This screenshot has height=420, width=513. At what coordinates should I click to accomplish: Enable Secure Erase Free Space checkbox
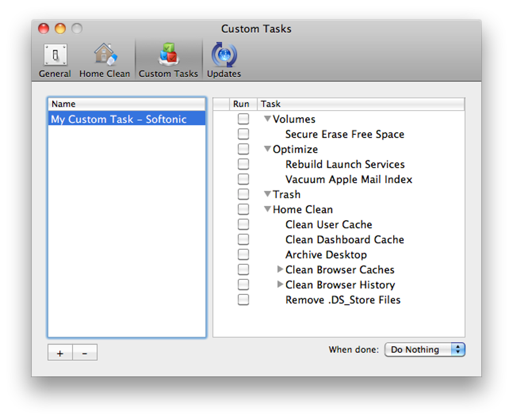pos(243,134)
